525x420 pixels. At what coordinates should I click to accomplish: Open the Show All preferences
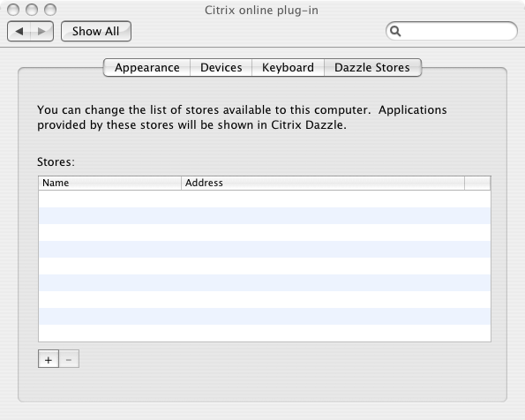96,32
